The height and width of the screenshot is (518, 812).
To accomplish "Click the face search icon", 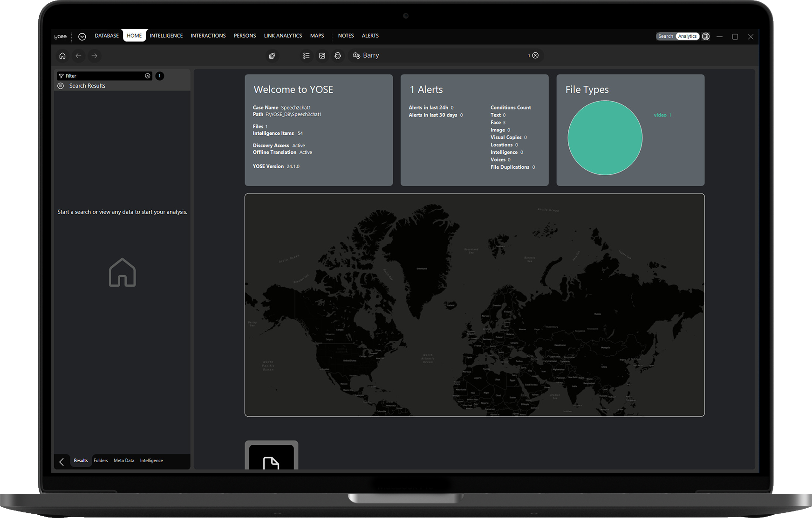I will pos(338,56).
